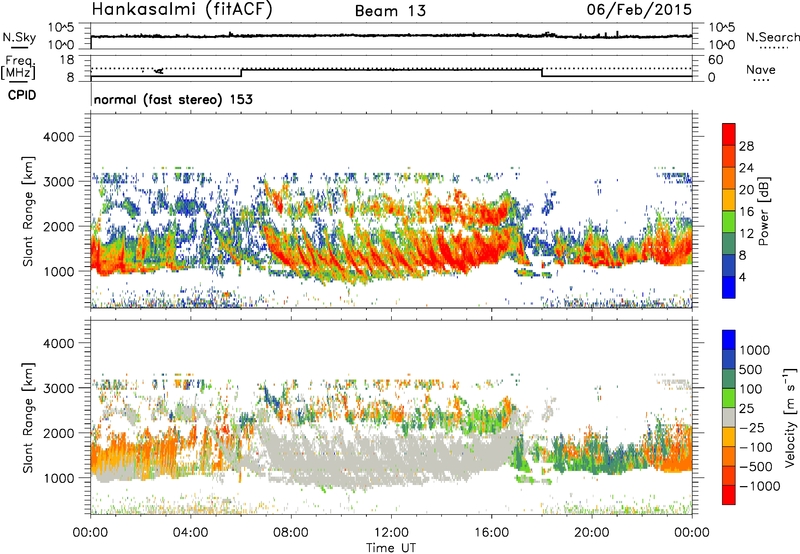Click the Power [dB] colorbar title

click(763, 211)
